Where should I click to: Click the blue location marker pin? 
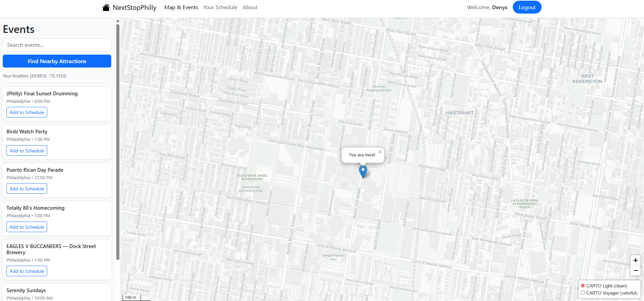pyautogui.click(x=363, y=172)
